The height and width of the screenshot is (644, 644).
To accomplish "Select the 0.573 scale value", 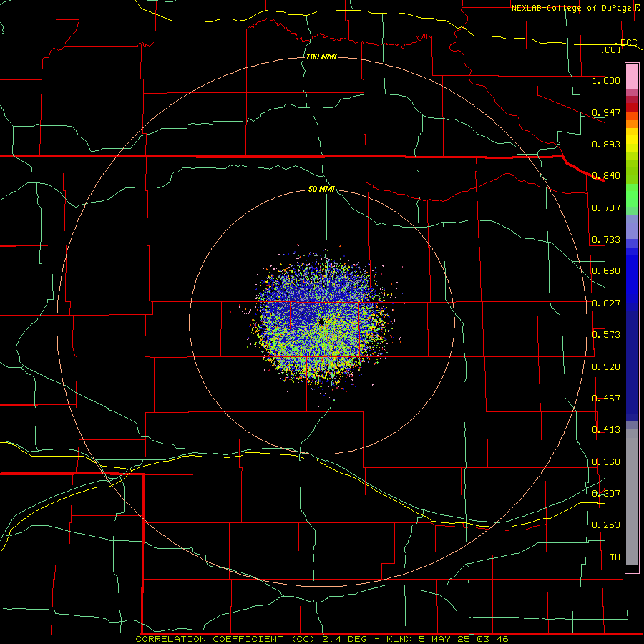I will point(606,335).
